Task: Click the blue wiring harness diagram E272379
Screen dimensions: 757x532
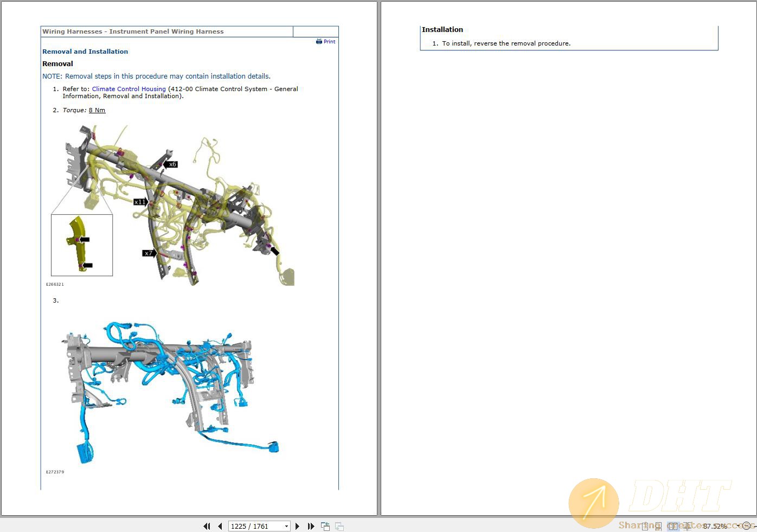Action: click(171, 392)
